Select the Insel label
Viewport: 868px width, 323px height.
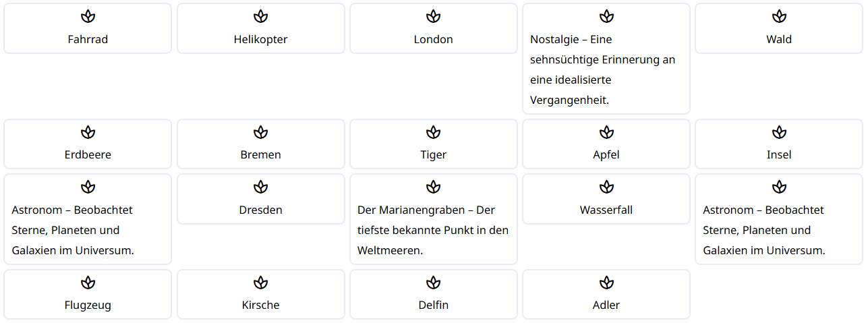pos(779,154)
